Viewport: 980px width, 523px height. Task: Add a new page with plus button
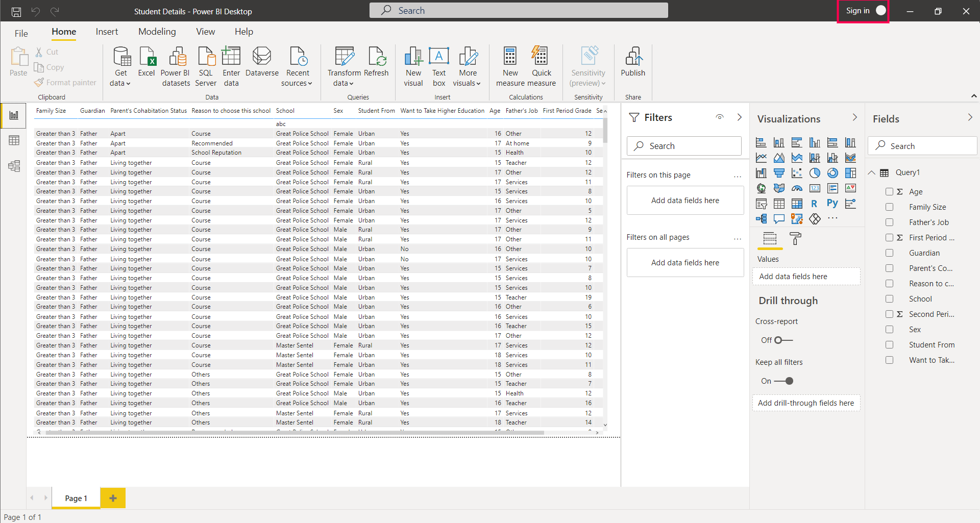[x=113, y=498]
